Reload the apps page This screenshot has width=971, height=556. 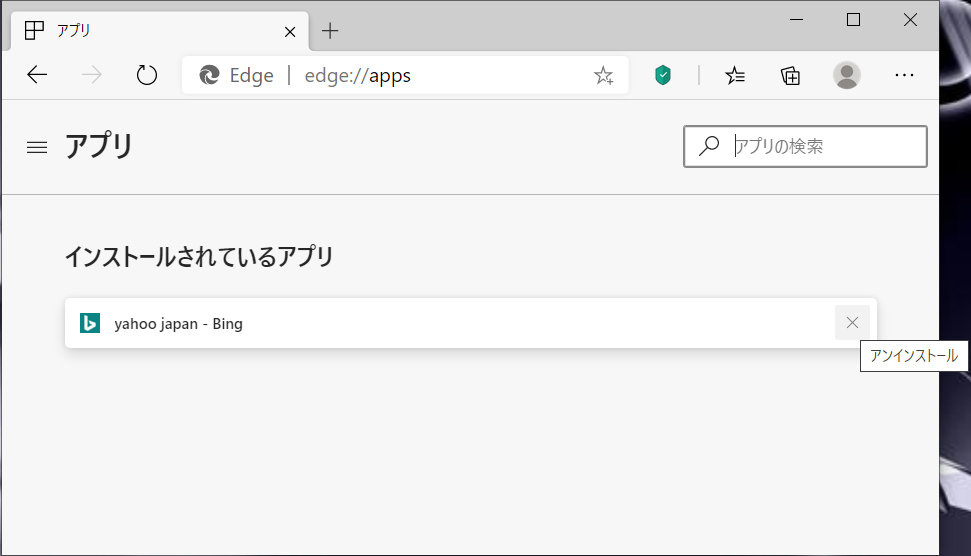click(147, 76)
